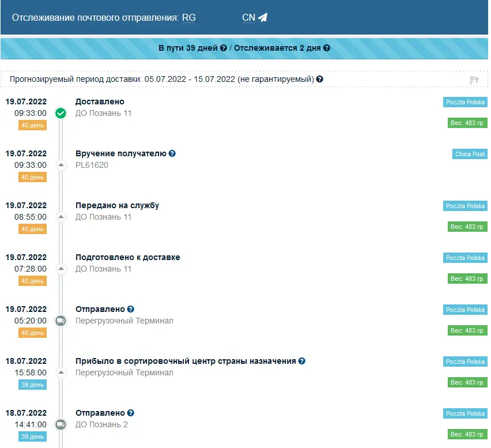Click '40 день' badge under 08:55:00
491x448 pixels.
coord(33,229)
